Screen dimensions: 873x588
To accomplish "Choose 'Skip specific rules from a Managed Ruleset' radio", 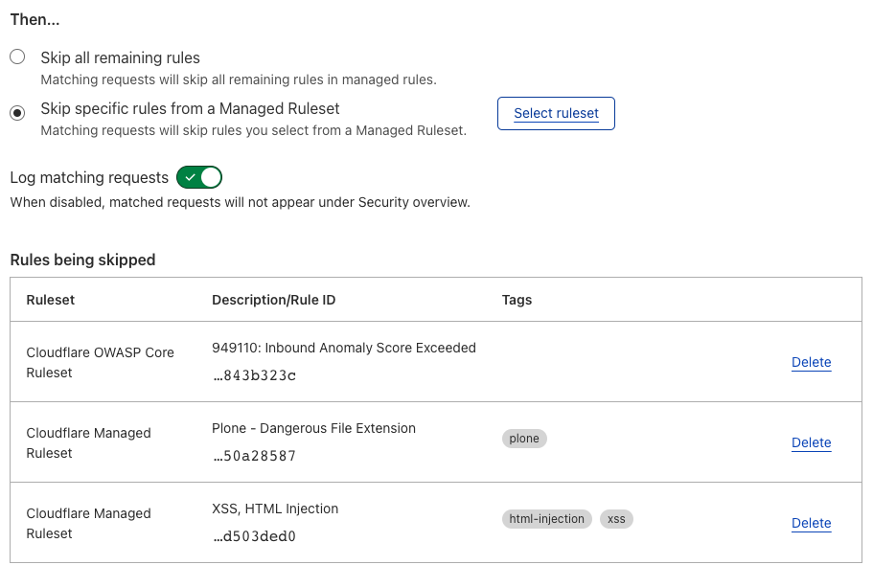I will pyautogui.click(x=17, y=113).
